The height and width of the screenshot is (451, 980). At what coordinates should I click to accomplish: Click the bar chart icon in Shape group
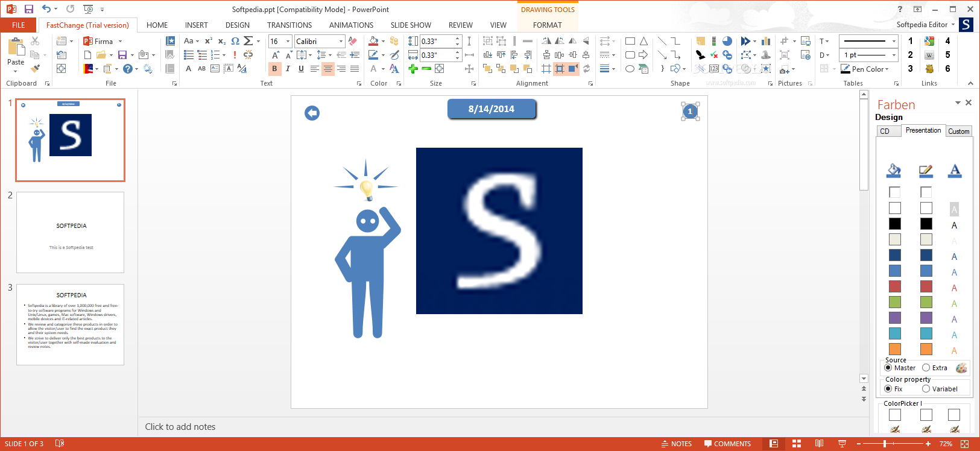pos(766,41)
